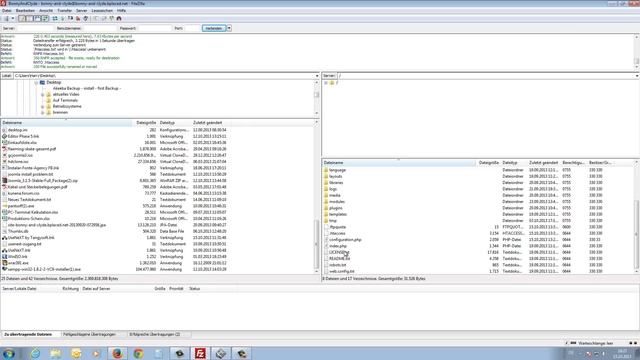This screenshot has width=640, height=360.
Task: Select WinISO.lnk shortcut icon in local list
Action: coord(4,257)
